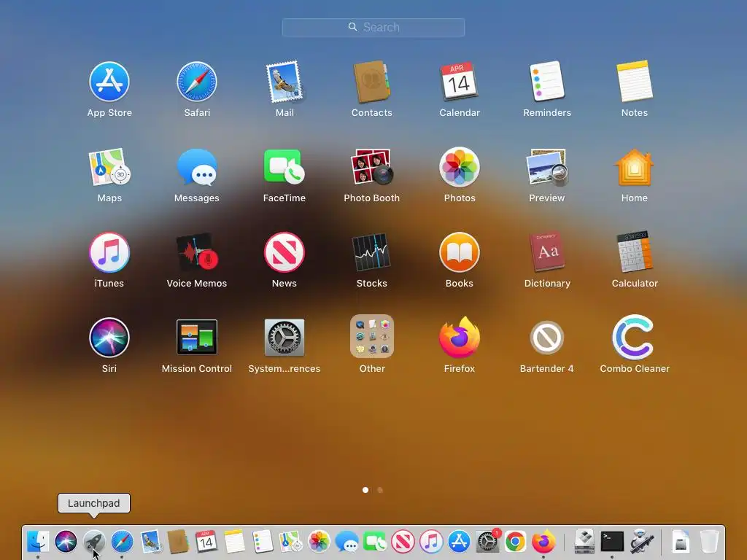Launch Siri from the Launchpad grid
The image size is (747, 560).
pos(109,338)
